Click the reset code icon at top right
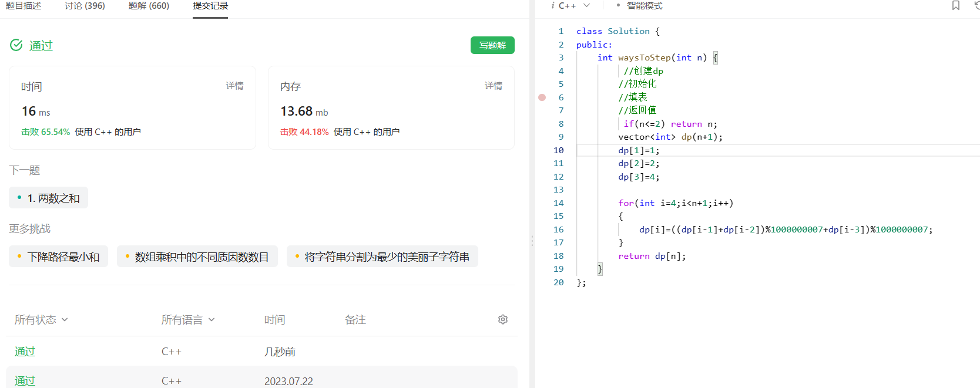 tap(976, 6)
